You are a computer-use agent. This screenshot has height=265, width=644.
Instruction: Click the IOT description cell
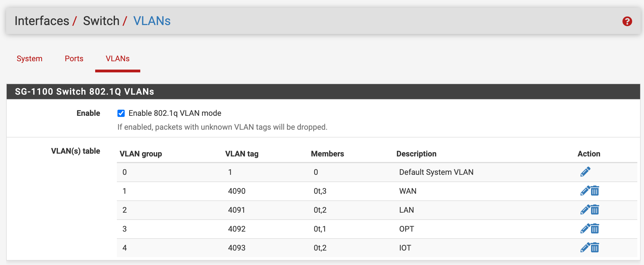pyautogui.click(x=405, y=248)
